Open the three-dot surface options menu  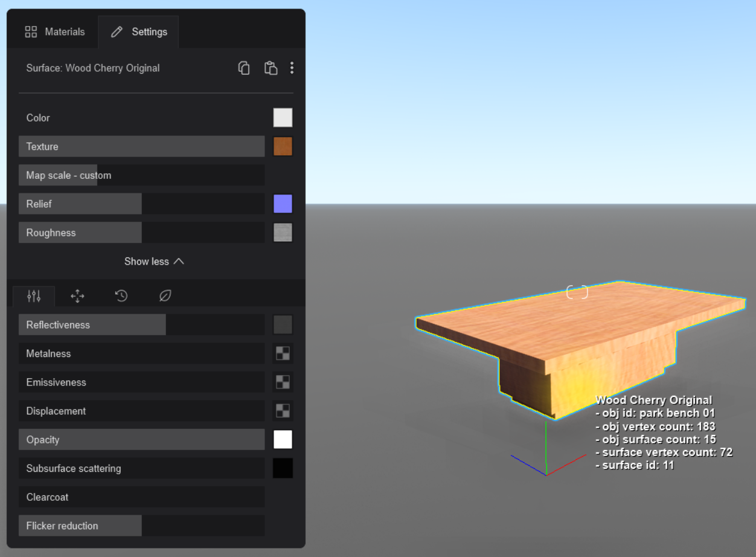[x=292, y=68]
